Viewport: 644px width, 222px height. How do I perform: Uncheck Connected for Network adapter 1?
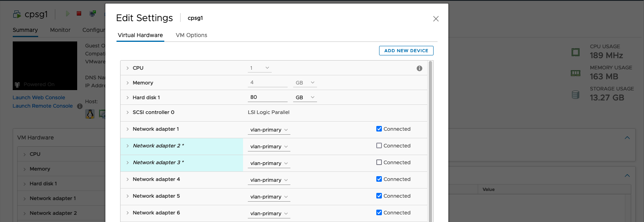379,129
